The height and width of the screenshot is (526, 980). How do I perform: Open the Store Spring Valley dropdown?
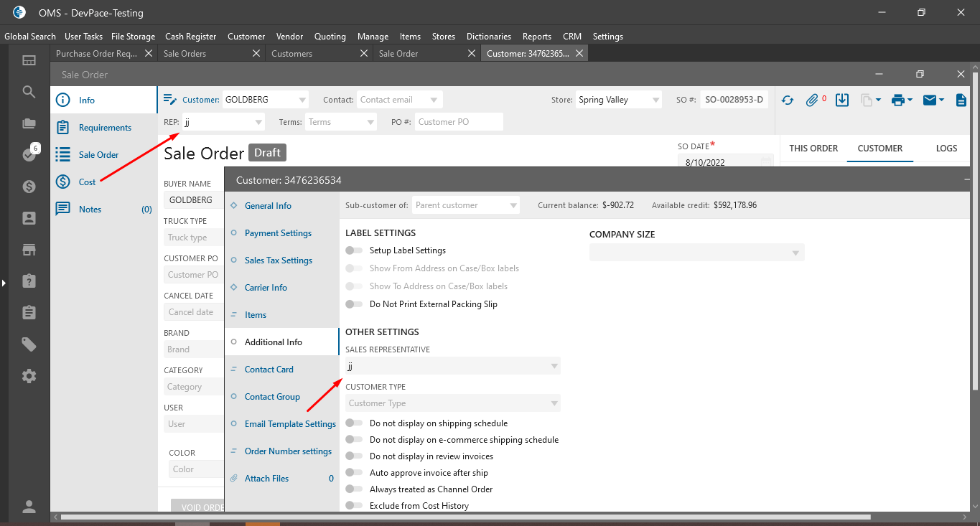point(655,100)
